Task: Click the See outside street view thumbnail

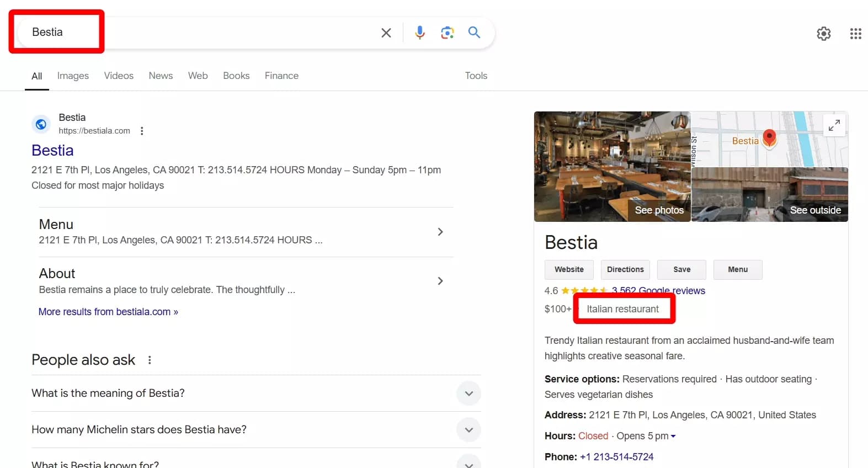Action: pos(770,195)
